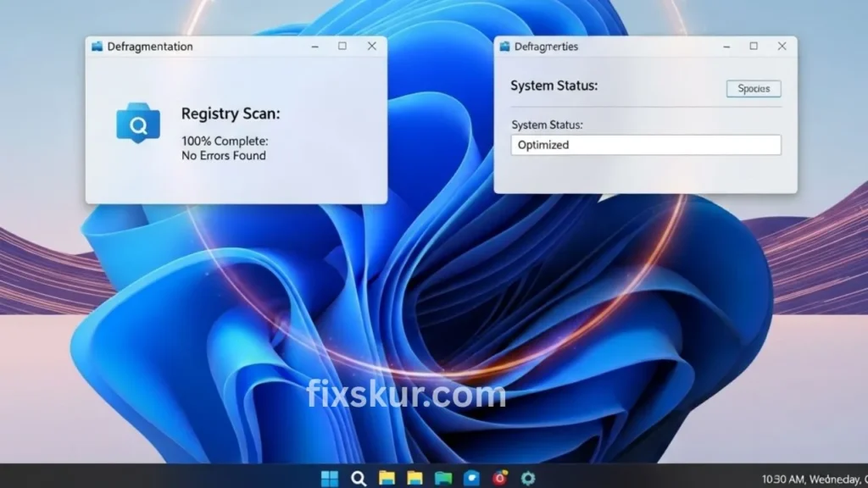Screen dimensions: 868x488
Task: Click the 'Registry Scan:' heading
Action: tap(231, 114)
